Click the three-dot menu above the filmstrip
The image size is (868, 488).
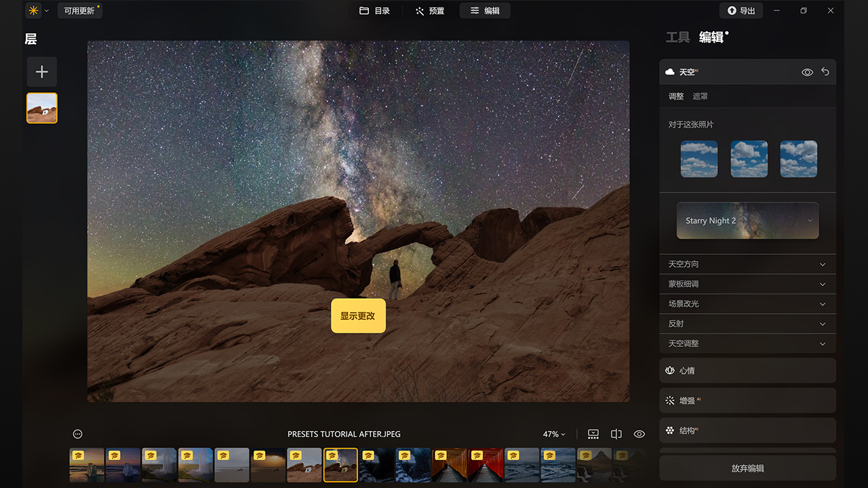pyautogui.click(x=77, y=433)
